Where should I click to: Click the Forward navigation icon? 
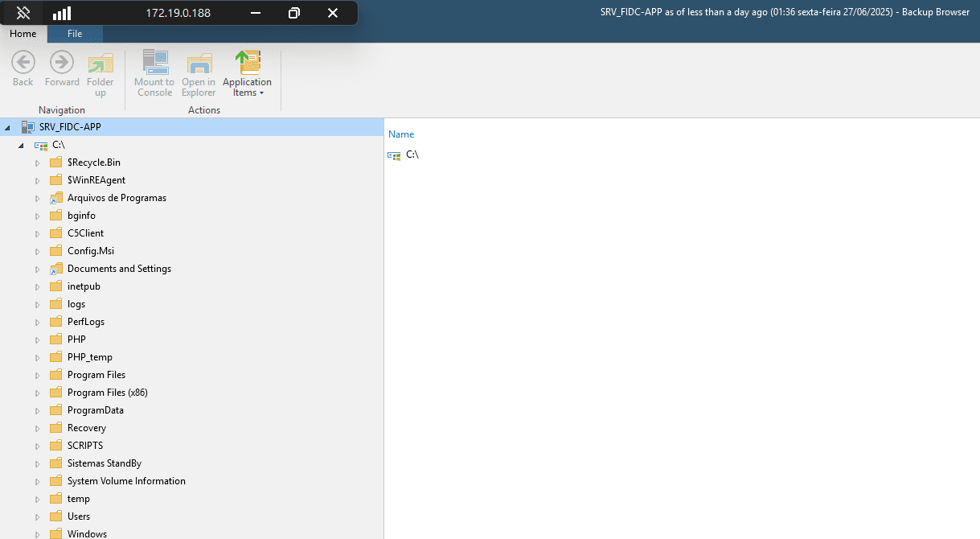[62, 63]
